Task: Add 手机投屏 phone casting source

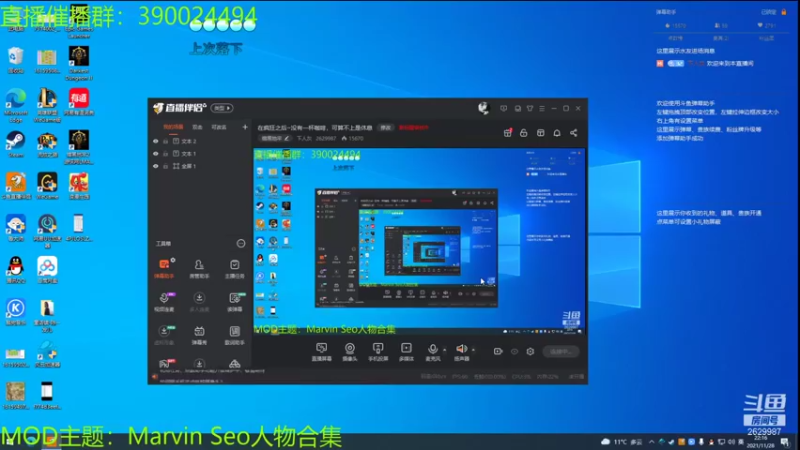Action: pyautogui.click(x=378, y=352)
